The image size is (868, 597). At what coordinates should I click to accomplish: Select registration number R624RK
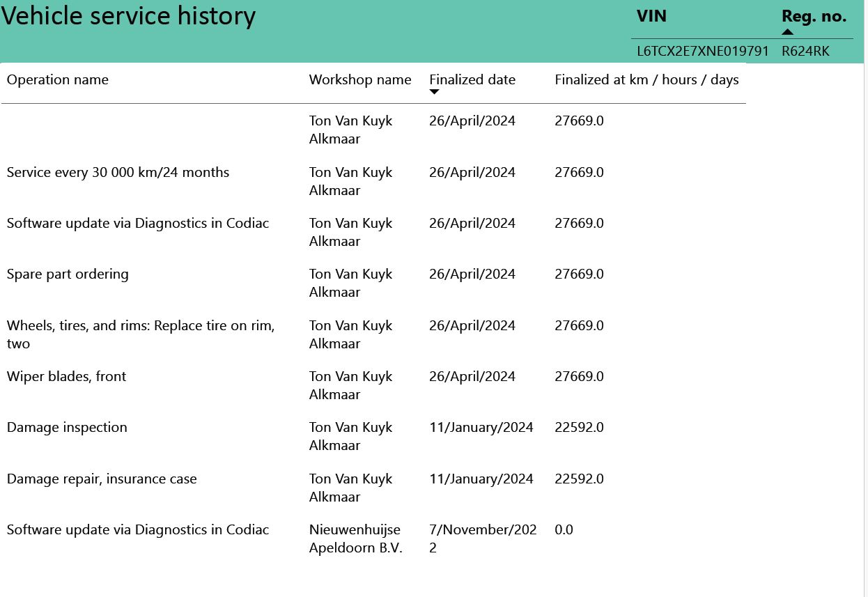coord(805,51)
